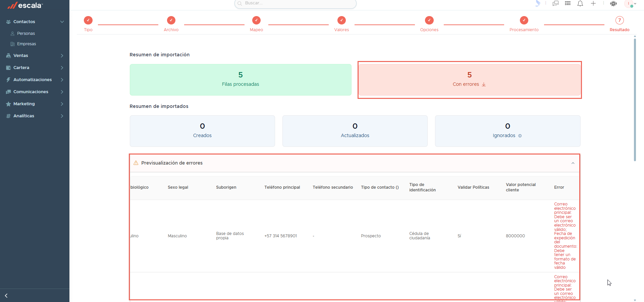Click the Actualizados summary card
644x302 pixels.
coord(355,131)
